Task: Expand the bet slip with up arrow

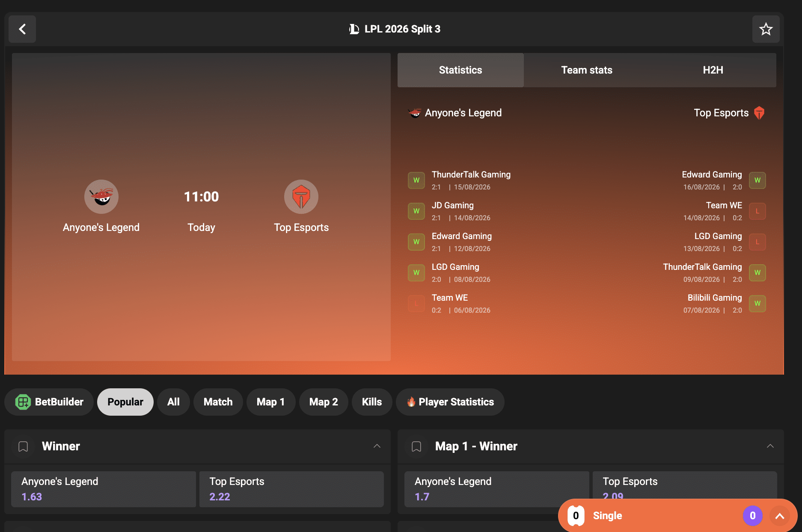Action: click(x=780, y=516)
